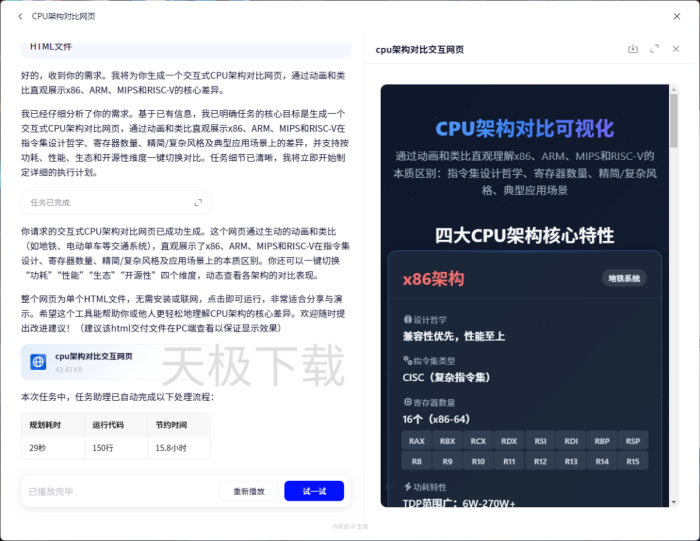Click the 功耗特性 lightning icon
Image resolution: width=700 pixels, height=541 pixels.
[408, 487]
